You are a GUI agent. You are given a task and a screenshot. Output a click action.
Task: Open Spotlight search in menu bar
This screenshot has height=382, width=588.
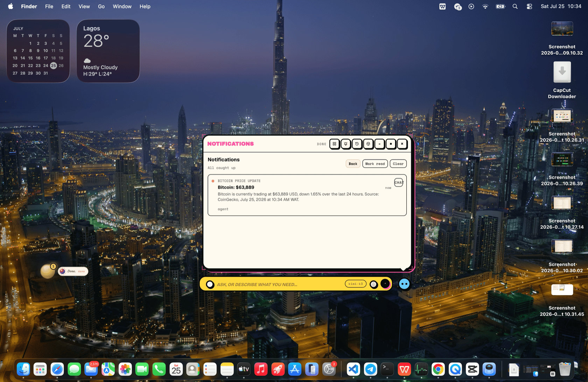(515, 6)
